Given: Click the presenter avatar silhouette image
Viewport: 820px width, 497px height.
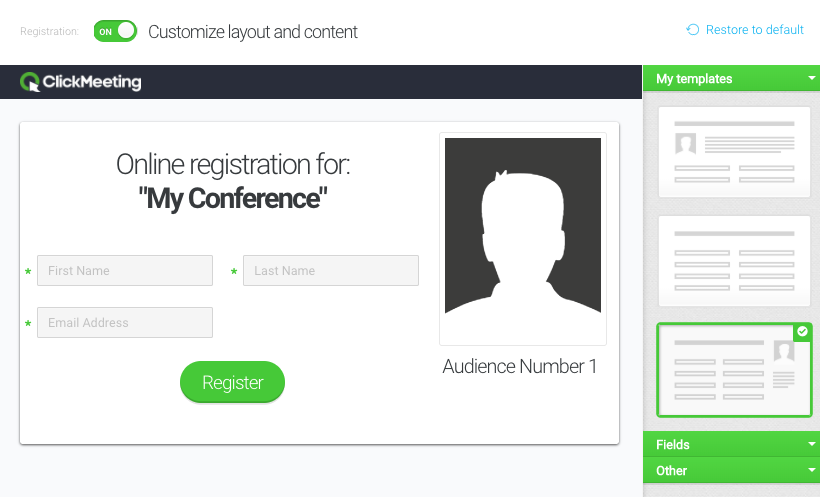Looking at the screenshot, I should coord(523,226).
